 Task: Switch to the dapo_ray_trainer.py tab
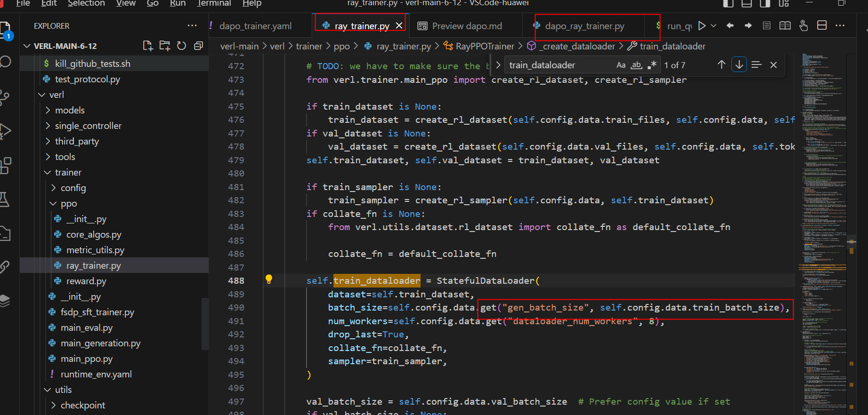pyautogui.click(x=584, y=26)
